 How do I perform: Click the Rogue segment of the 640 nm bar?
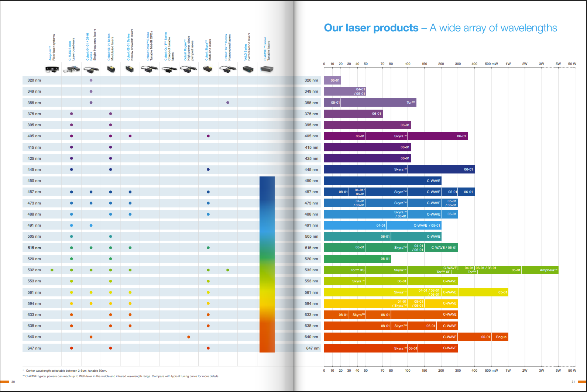click(500, 337)
